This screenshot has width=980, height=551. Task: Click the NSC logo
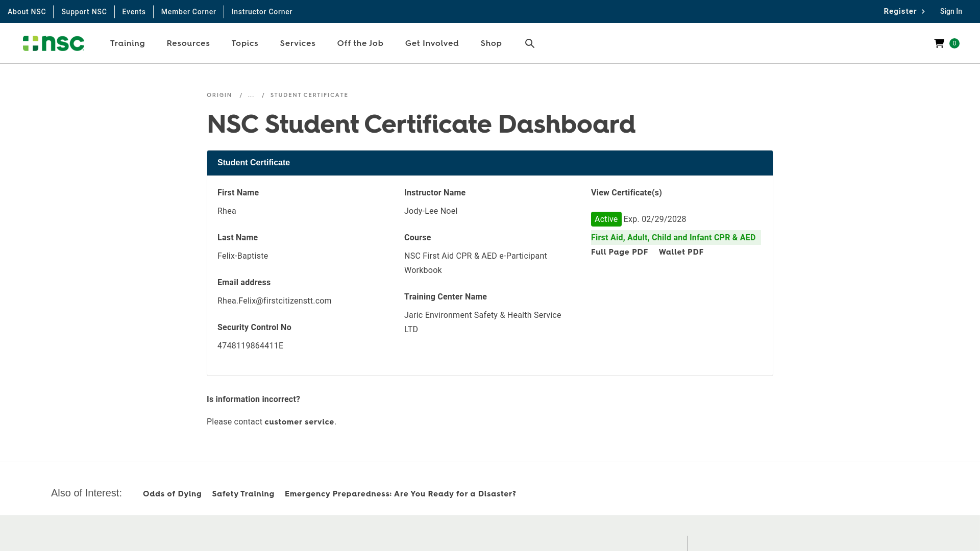point(54,43)
